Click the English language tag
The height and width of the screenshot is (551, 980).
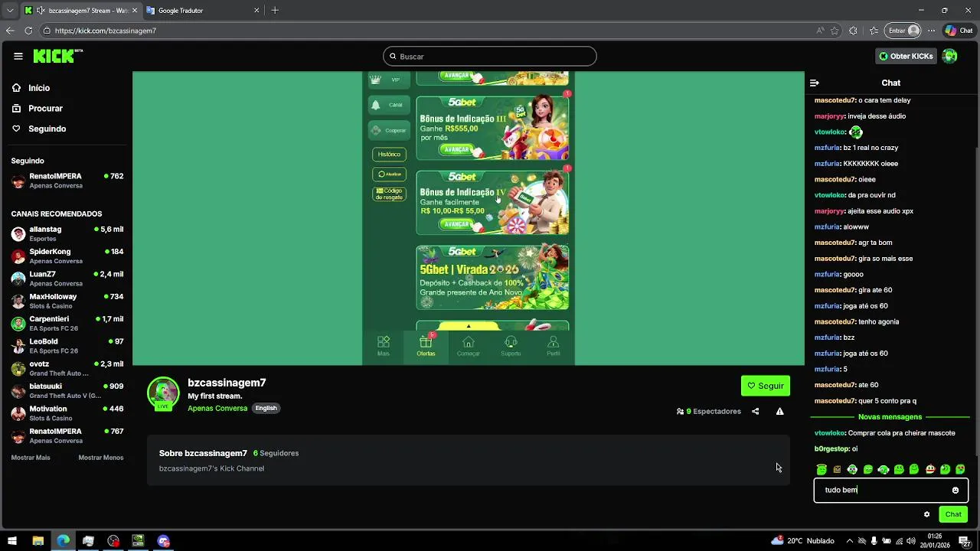pos(266,408)
